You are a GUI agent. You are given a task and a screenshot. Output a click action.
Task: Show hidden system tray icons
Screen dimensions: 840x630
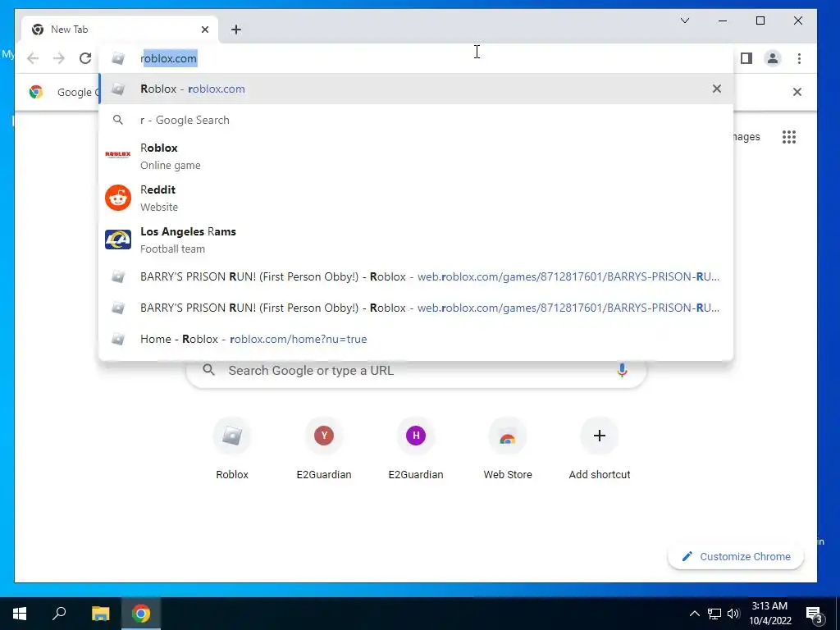click(694, 614)
